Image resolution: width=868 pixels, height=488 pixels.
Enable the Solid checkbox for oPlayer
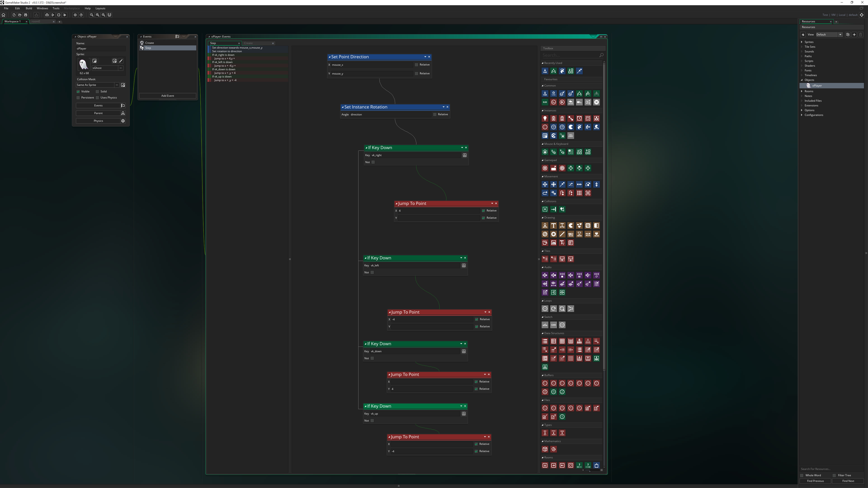97,91
